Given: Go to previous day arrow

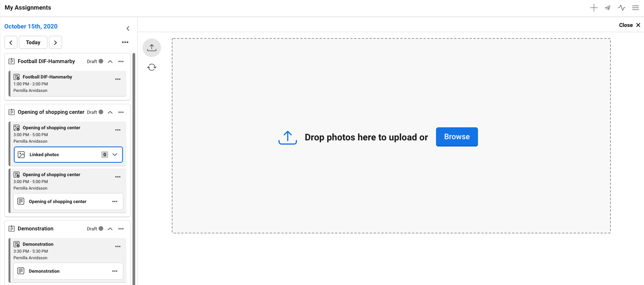Looking at the screenshot, I should [x=11, y=42].
